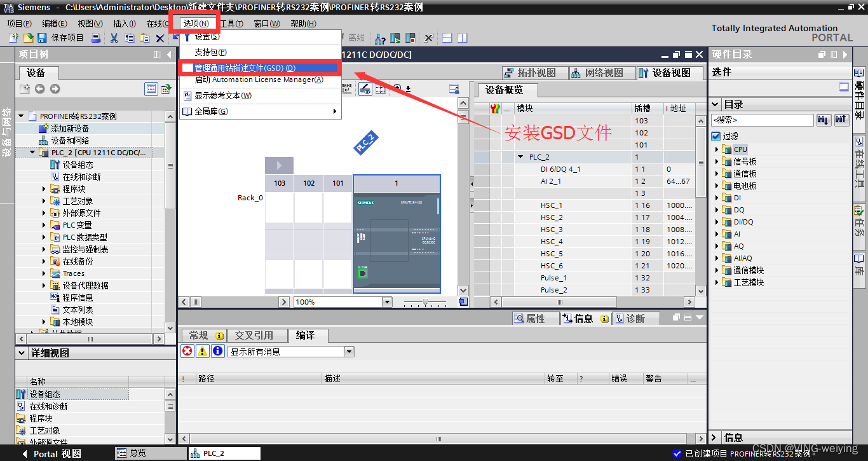Click the forward arrow in project tree

point(55,88)
